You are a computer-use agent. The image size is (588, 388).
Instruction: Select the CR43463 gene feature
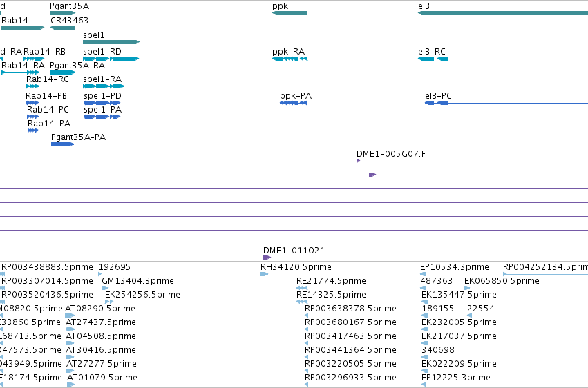click(x=63, y=28)
